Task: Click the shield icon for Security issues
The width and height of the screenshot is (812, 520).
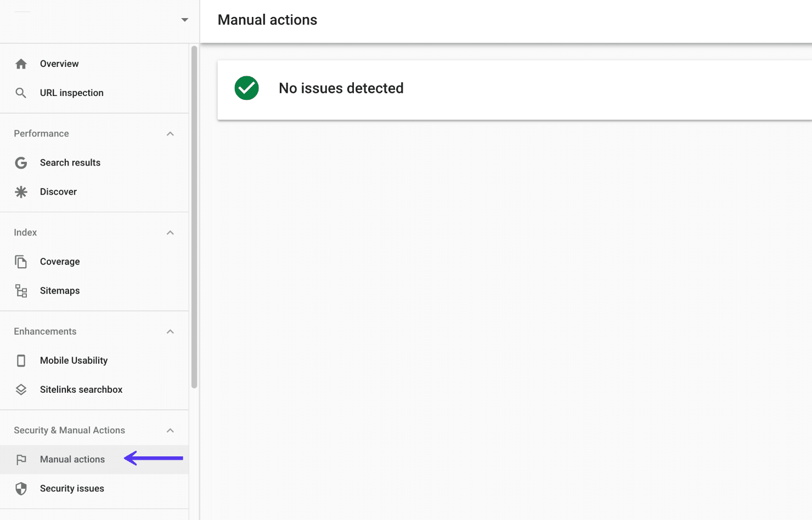Action: 21,488
